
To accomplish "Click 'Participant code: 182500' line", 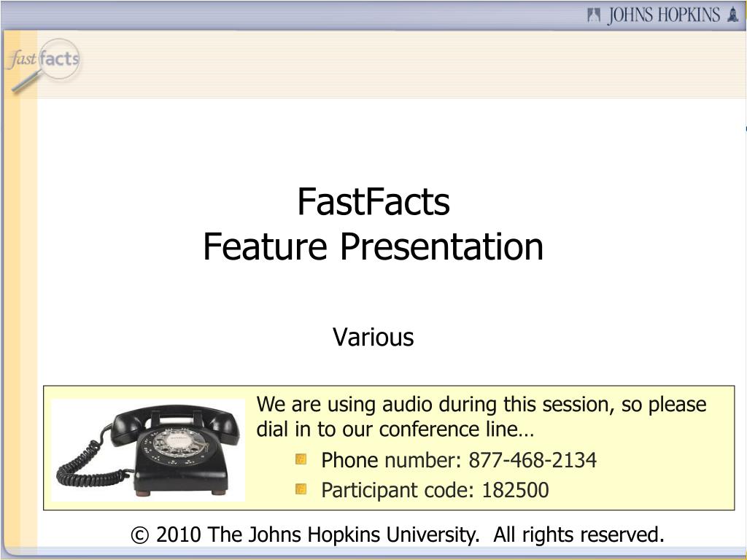I will pos(435,490).
